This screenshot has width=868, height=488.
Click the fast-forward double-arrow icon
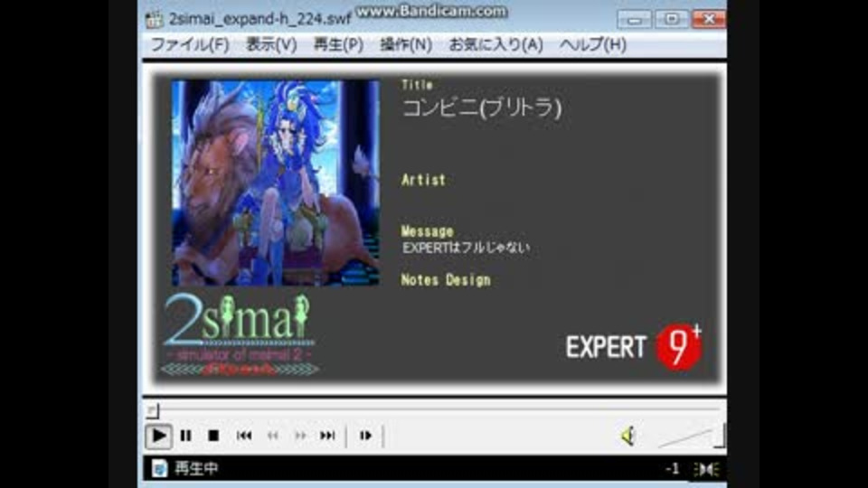pos(300,436)
